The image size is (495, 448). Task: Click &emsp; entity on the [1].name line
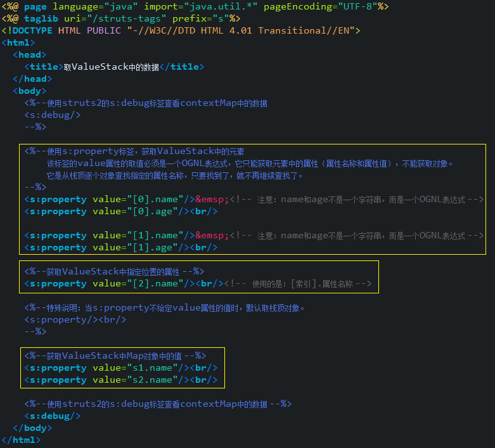point(212,236)
